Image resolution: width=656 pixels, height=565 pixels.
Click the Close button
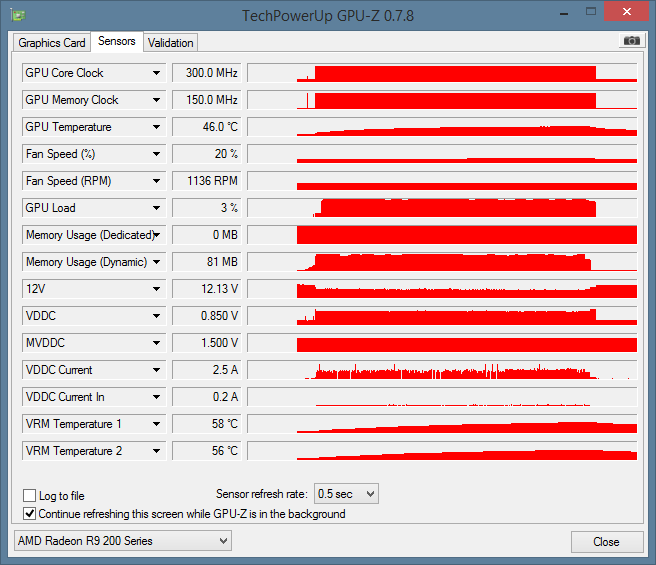[607, 542]
